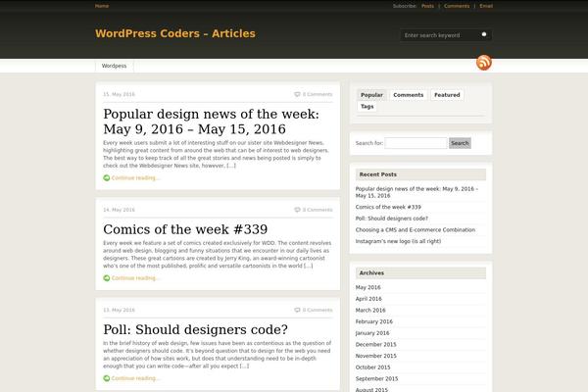Subscribe to Posts feed link
The width and height of the screenshot is (588, 392).
[x=427, y=6]
